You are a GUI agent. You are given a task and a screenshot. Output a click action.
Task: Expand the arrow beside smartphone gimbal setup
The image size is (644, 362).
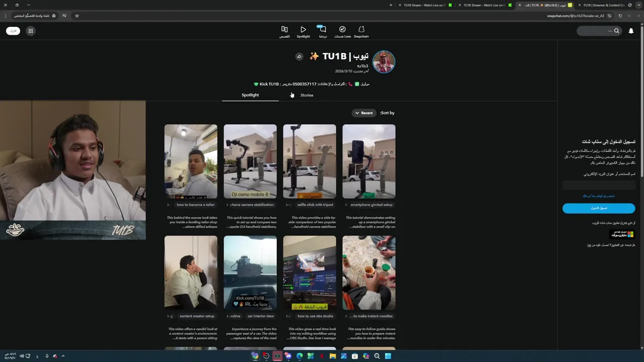(346, 205)
